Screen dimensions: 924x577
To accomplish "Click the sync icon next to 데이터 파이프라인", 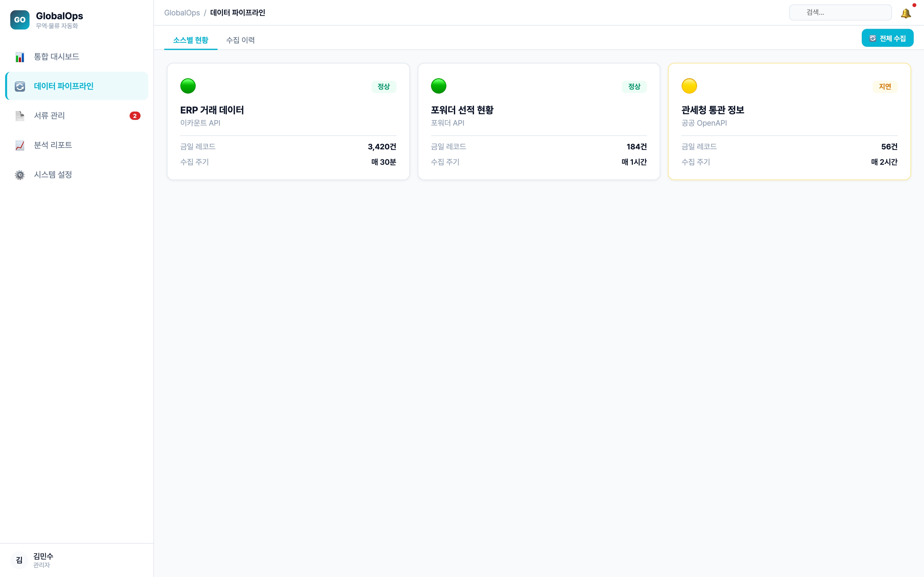I will pyautogui.click(x=19, y=86).
